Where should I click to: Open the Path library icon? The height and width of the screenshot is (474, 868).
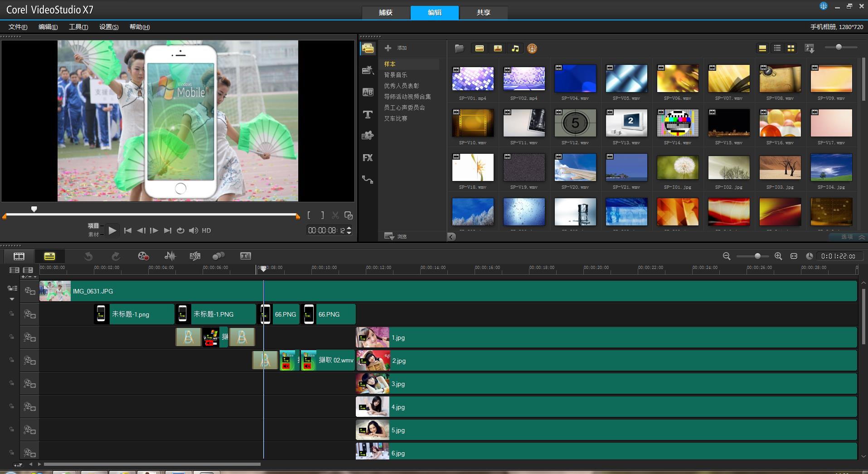[x=368, y=180]
